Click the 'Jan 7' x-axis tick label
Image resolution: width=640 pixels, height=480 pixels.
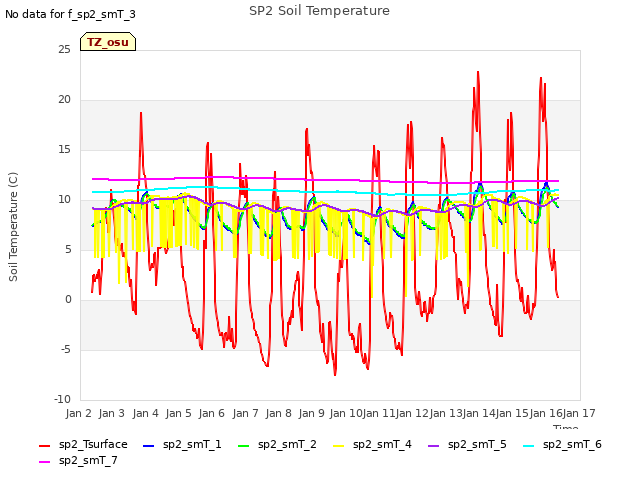(245, 413)
